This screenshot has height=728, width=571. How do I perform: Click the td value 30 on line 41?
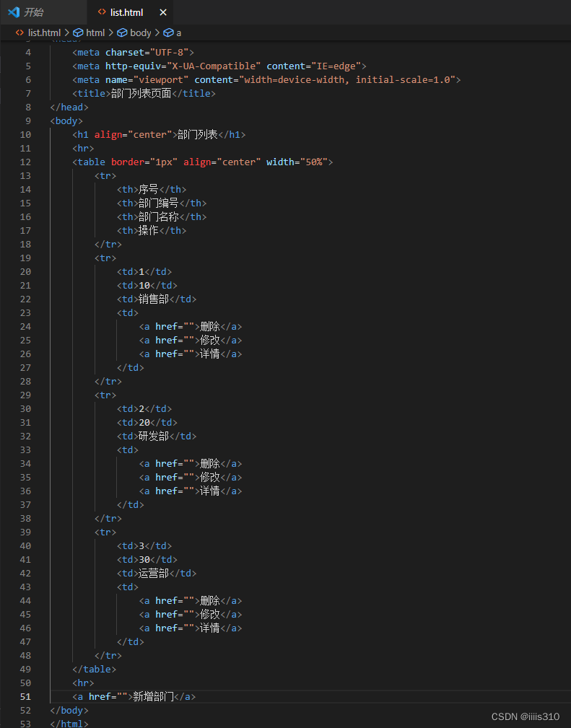144,560
